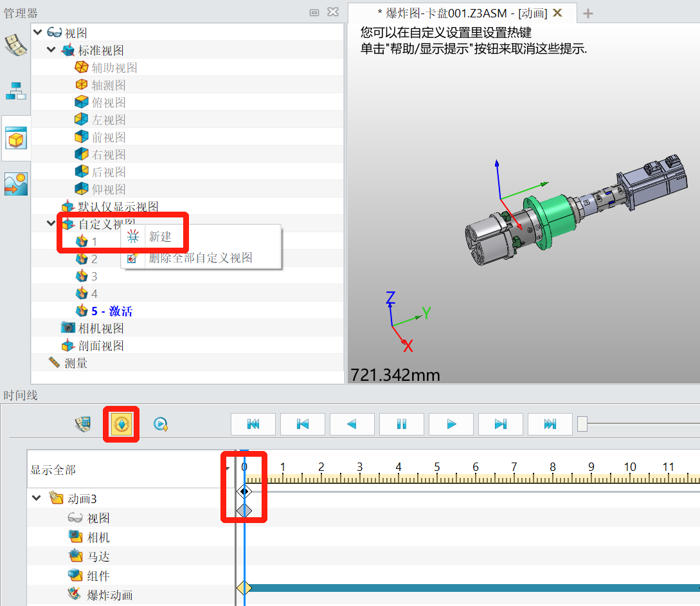Open the visual style picture icon
700x606 pixels.
(x=15, y=184)
